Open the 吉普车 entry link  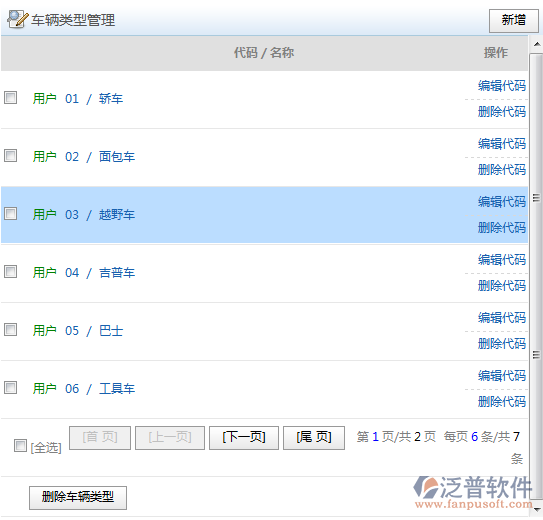coord(117,272)
